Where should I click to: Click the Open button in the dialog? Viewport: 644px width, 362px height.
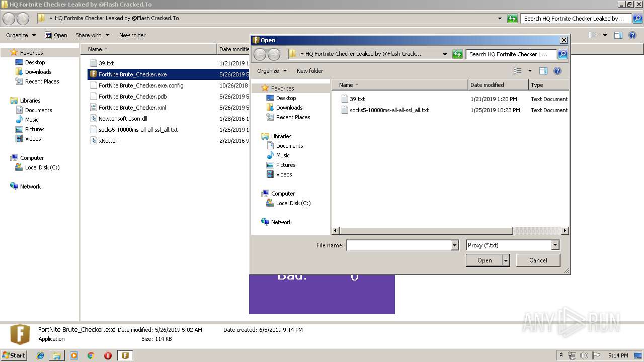tap(484, 260)
